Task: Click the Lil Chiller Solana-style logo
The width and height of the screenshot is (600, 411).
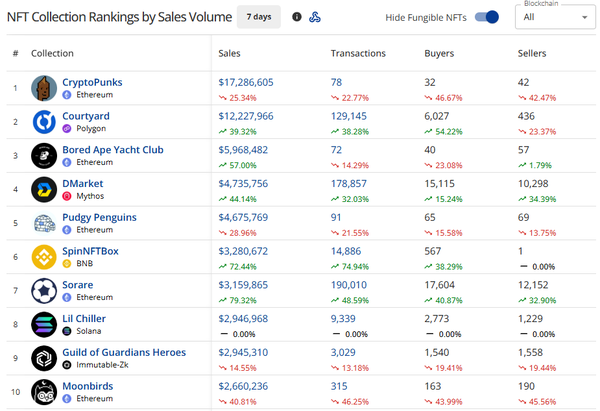Action: [44, 325]
